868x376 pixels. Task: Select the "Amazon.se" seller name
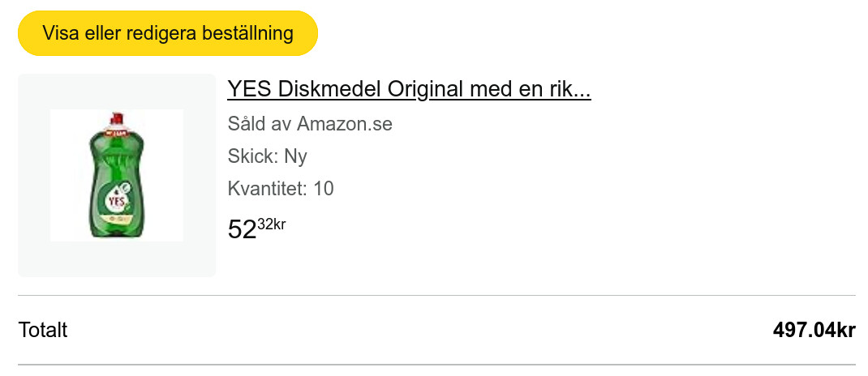tap(345, 124)
